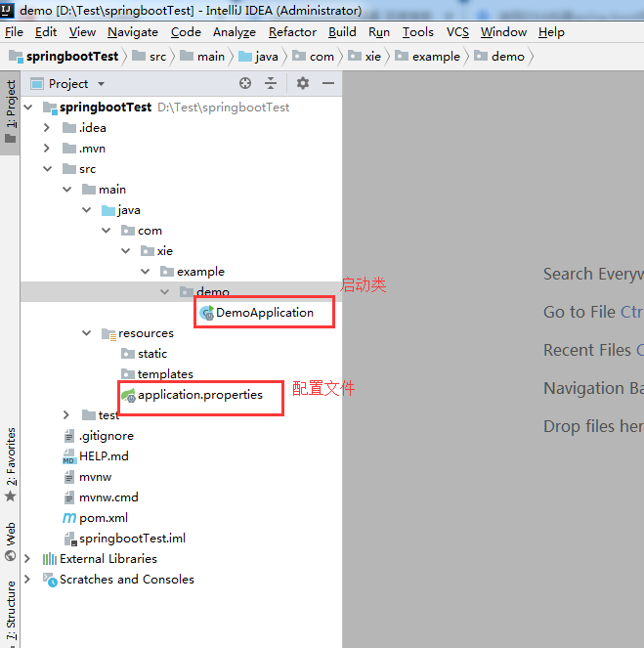
Task: Select HELP.md file
Action: click(x=104, y=456)
